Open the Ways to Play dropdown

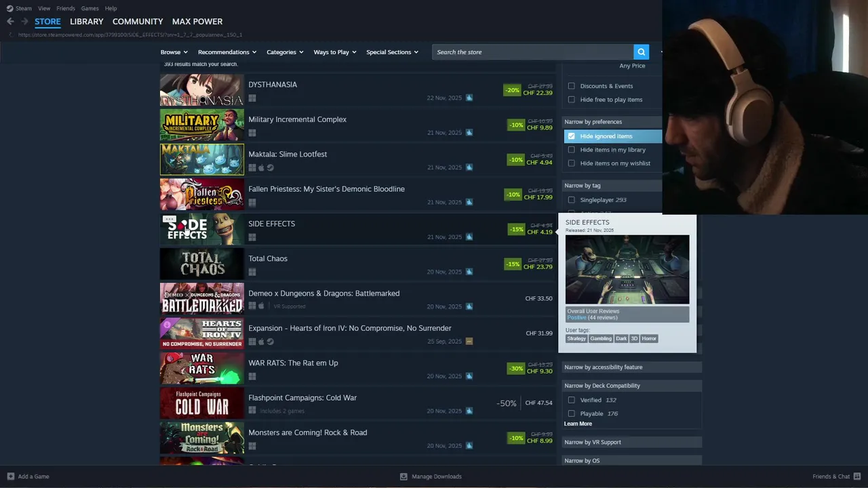(335, 52)
